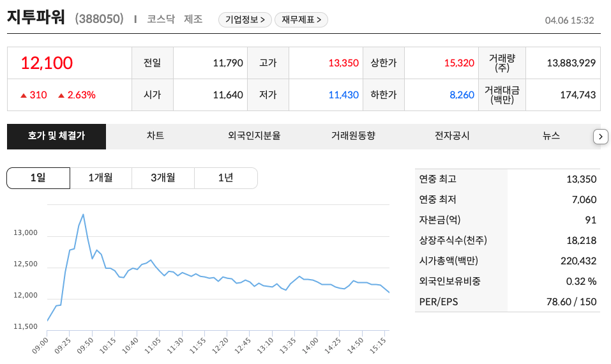This screenshot has width=611, height=364.
Task: Click the timestamp 04.06 15:32
Action: tap(570, 20)
